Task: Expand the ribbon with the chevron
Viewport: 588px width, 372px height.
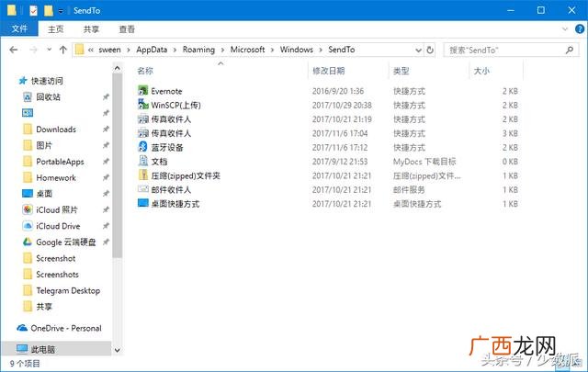Action: (x=565, y=28)
